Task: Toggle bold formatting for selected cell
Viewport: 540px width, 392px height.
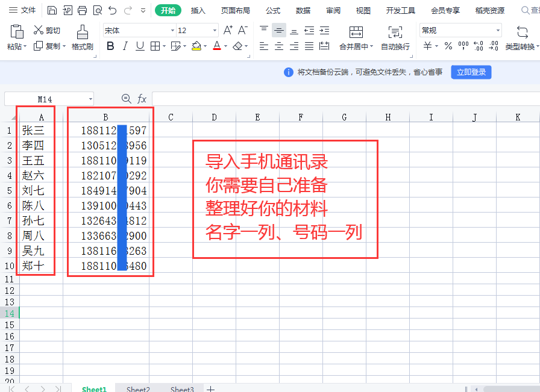Action: tap(110, 45)
